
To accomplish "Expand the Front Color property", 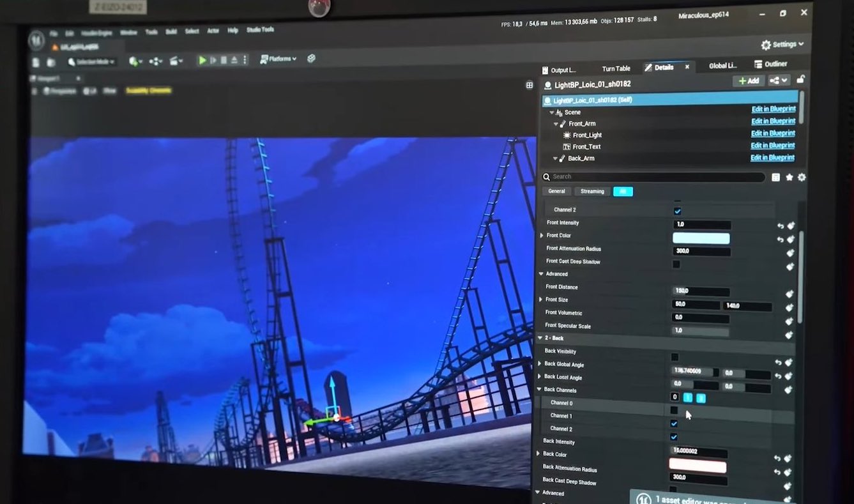I will pos(542,236).
